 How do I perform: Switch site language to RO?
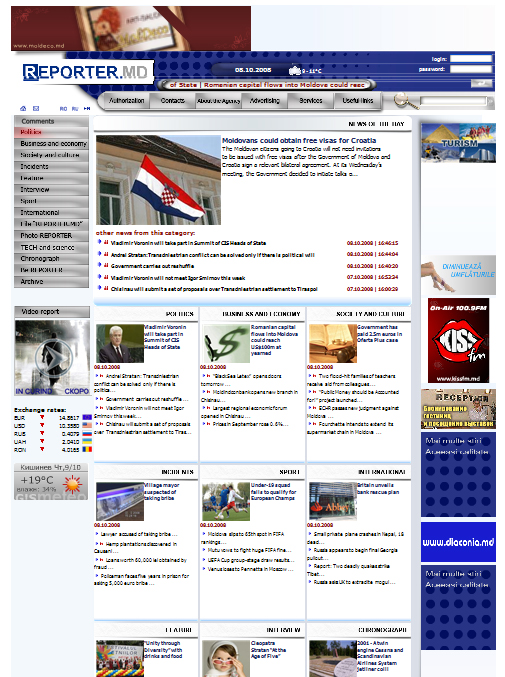[63, 109]
